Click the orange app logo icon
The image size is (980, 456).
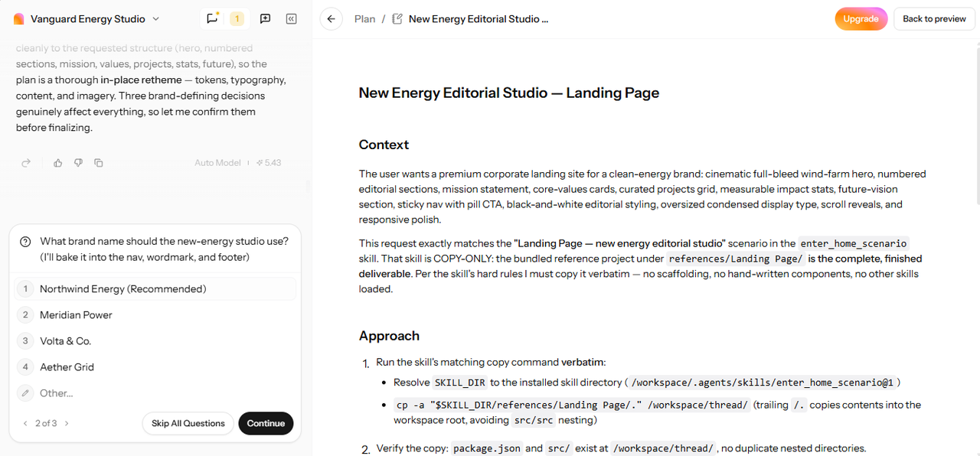pyautogui.click(x=19, y=19)
